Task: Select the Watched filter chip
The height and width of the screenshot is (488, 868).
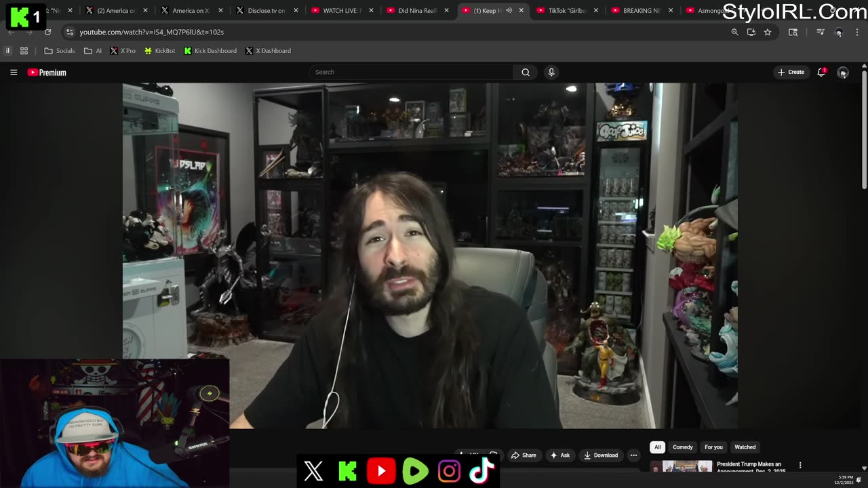Action: pos(745,447)
